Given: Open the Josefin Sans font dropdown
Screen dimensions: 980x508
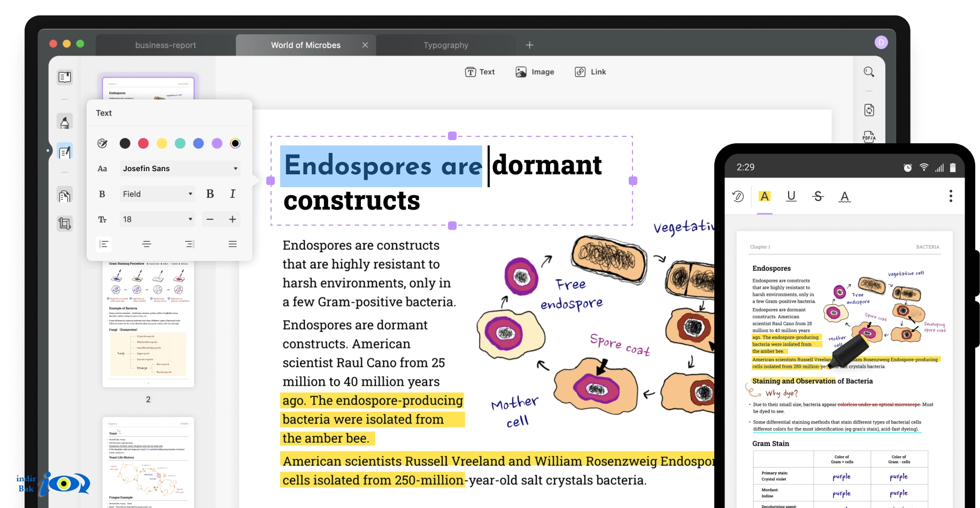Looking at the screenshot, I should 180,168.
